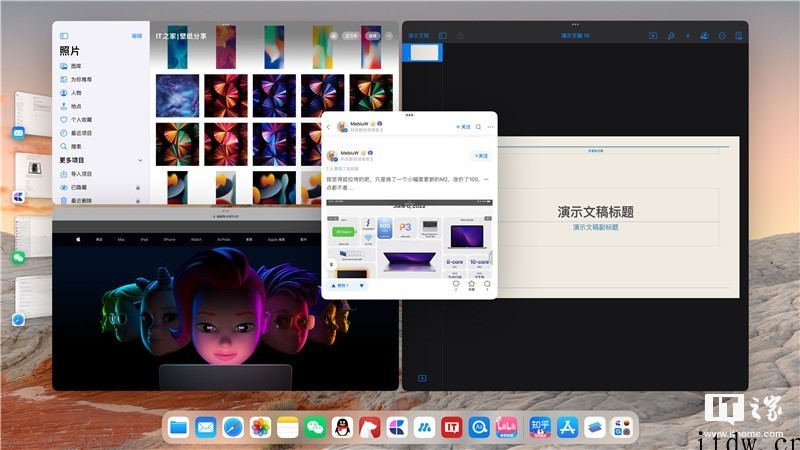Collapse the 更多项目 section in Photos
The image size is (800, 450).
click(140, 160)
